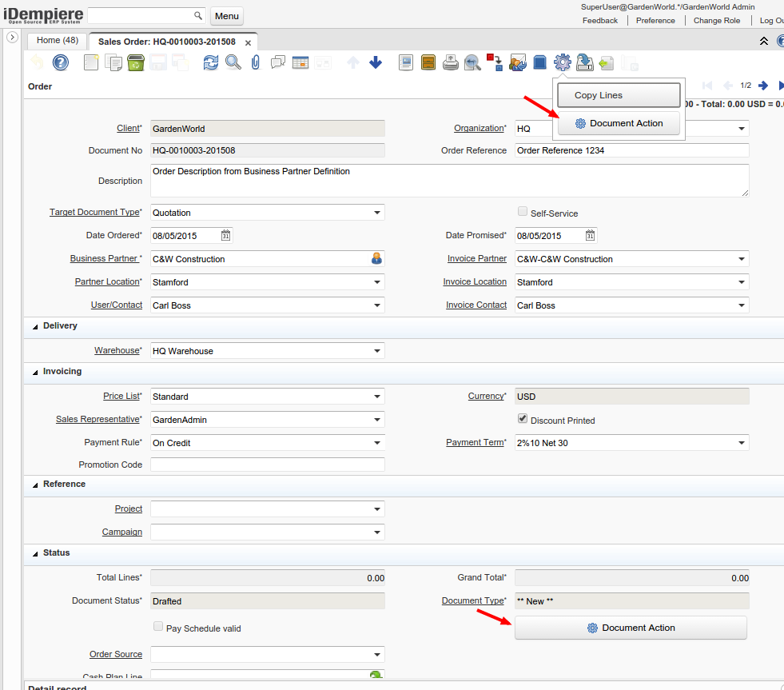Viewport: 784px width, 690px height.
Task: Click the Process gear icon in toolbar
Action: 562,62
